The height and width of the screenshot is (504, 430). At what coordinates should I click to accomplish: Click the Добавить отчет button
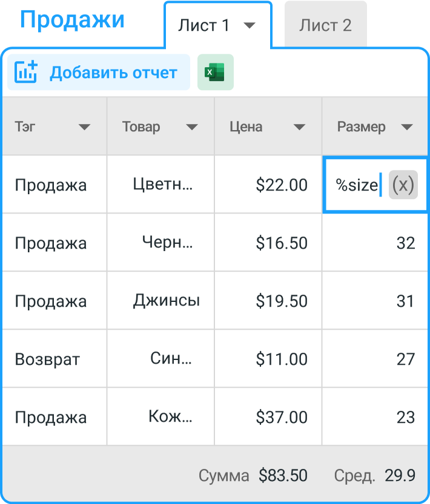(x=99, y=72)
